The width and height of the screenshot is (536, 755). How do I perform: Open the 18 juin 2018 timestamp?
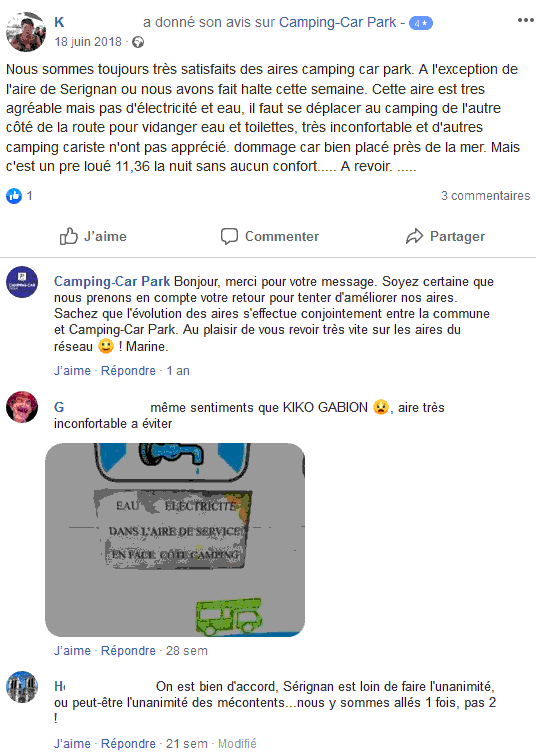pos(88,42)
